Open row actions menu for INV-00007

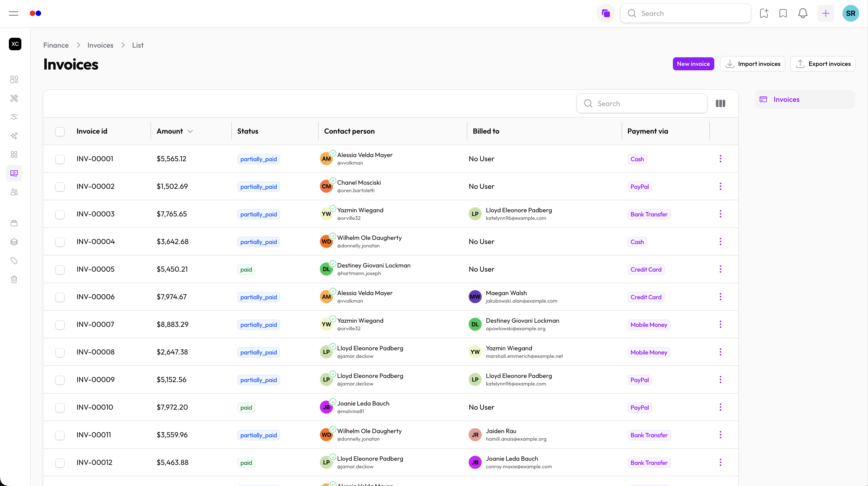click(720, 324)
